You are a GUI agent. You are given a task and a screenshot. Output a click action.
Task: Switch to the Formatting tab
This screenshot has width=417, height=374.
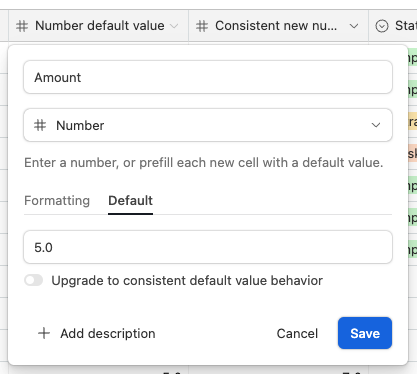(x=57, y=201)
